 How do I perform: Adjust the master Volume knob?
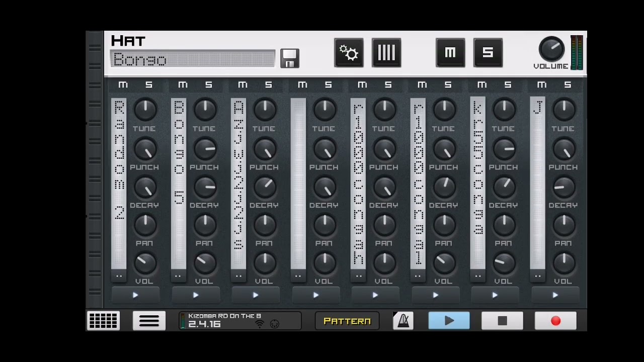[551, 49]
